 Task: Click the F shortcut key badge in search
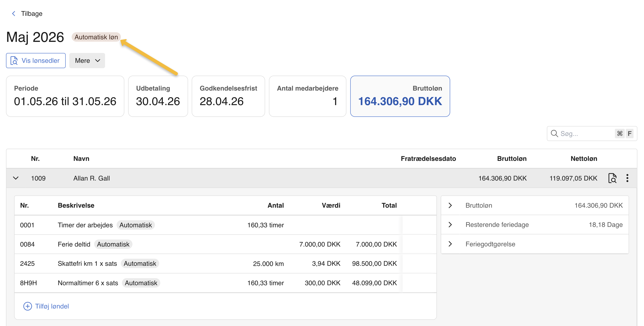pos(629,134)
